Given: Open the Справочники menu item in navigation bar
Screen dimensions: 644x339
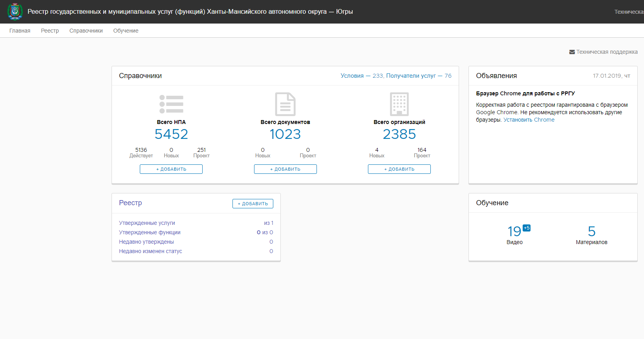Looking at the screenshot, I should (86, 31).
